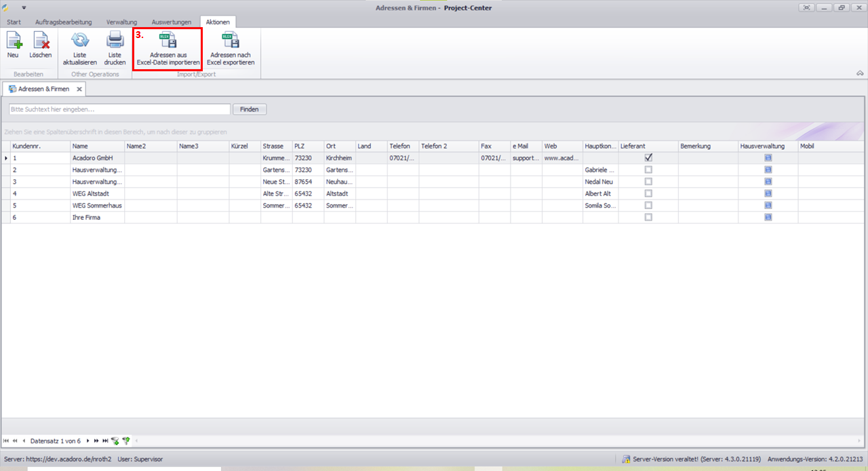Collapse the ribbon with the chevron
Screen dimensions: 868x471
[860, 73]
